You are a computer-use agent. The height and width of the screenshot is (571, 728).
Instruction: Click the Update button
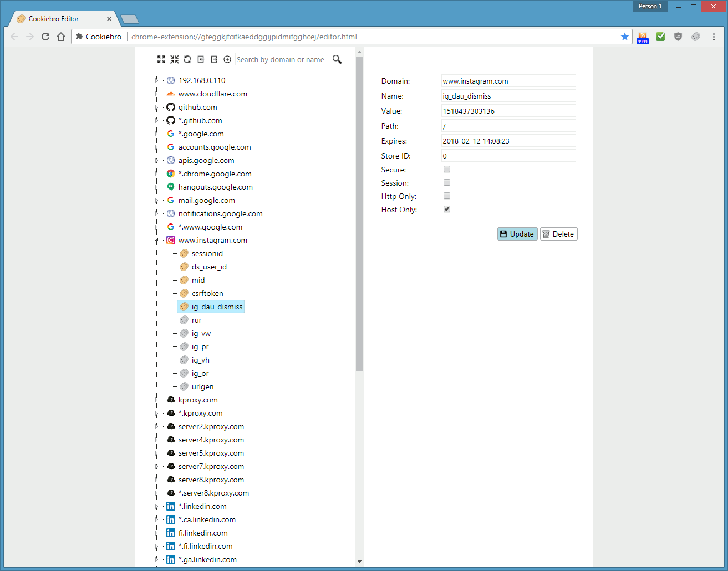coord(517,234)
